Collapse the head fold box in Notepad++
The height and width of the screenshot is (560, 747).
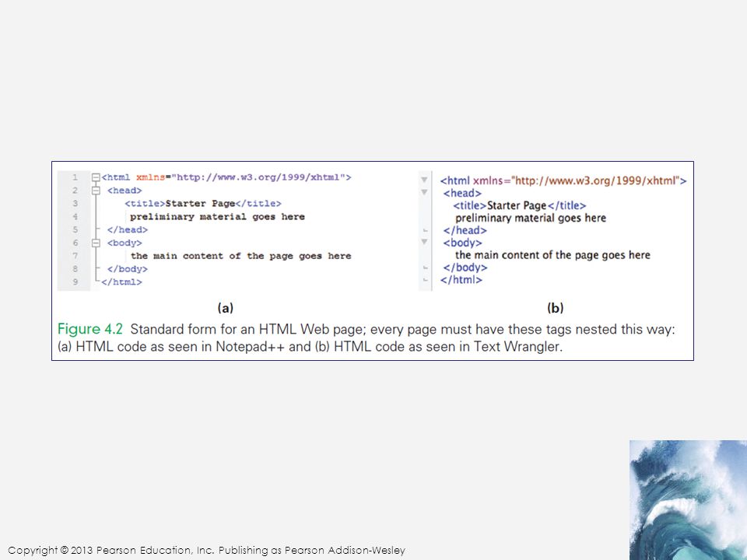click(x=96, y=191)
